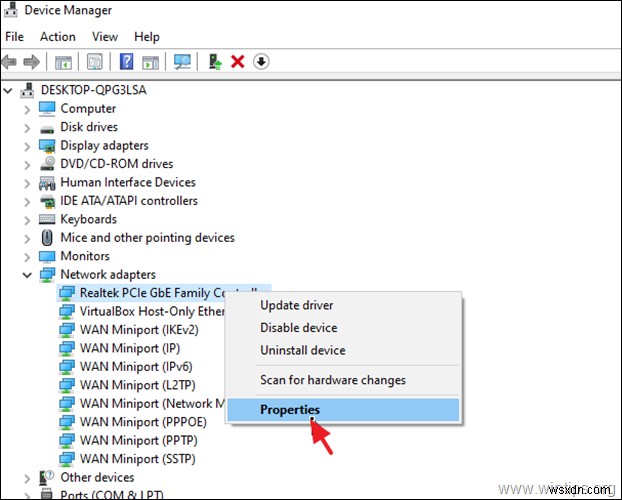Expand the DVD/CD-ROM drives node

pos(27,164)
